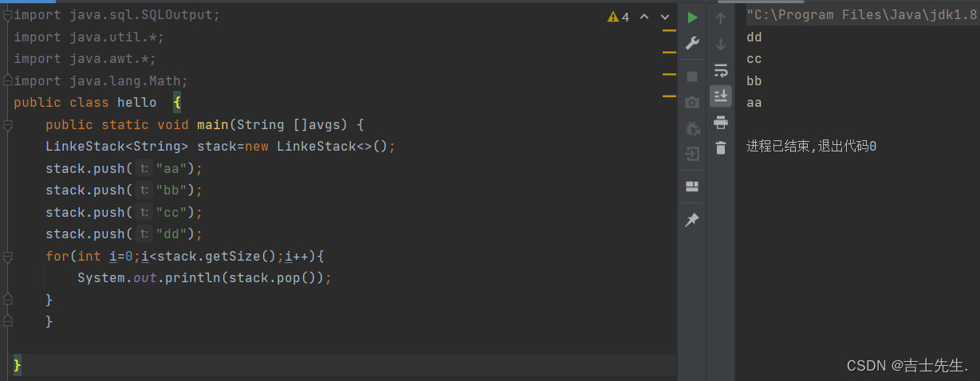
Task: Click the first yellow warning stripe marker
Action: coord(668,30)
